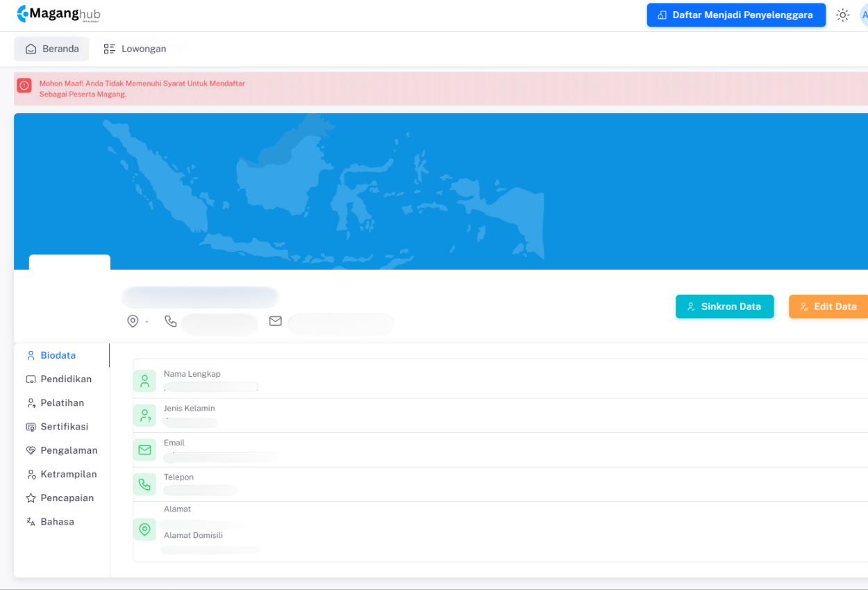Toggle the sun theme icon

click(x=842, y=15)
